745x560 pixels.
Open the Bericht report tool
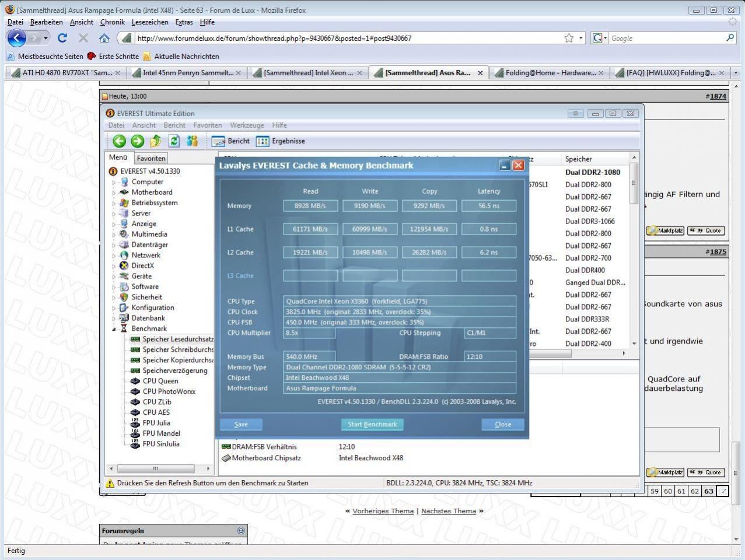pyautogui.click(x=230, y=141)
